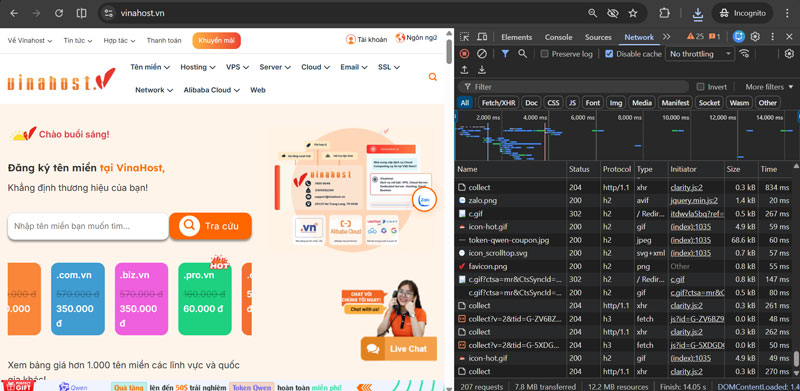This screenshot has height=391, width=800.
Task: Bookmark this page with the star
Action: tap(633, 13)
